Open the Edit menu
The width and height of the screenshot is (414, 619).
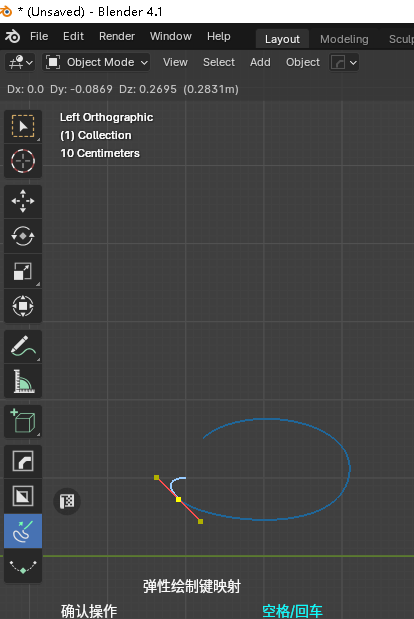click(73, 36)
